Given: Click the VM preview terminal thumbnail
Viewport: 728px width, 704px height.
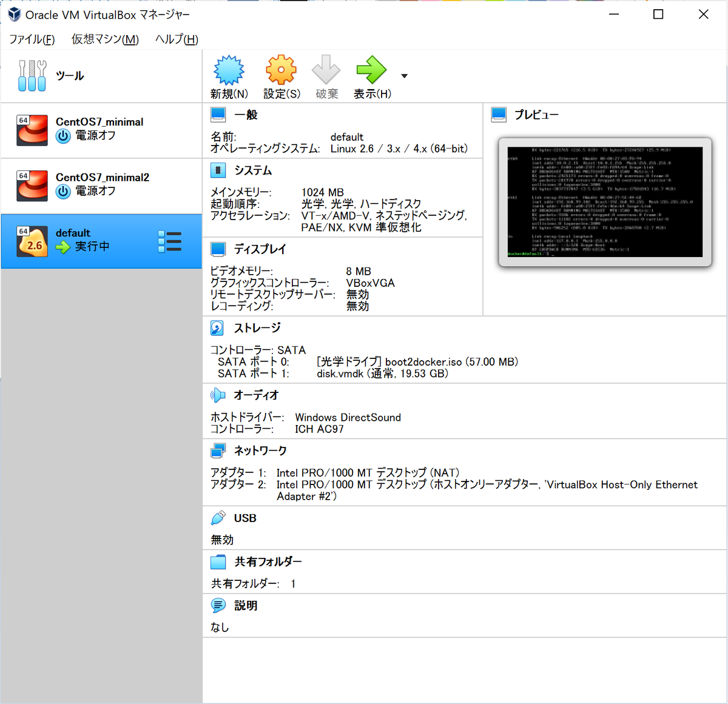Looking at the screenshot, I should click(605, 202).
